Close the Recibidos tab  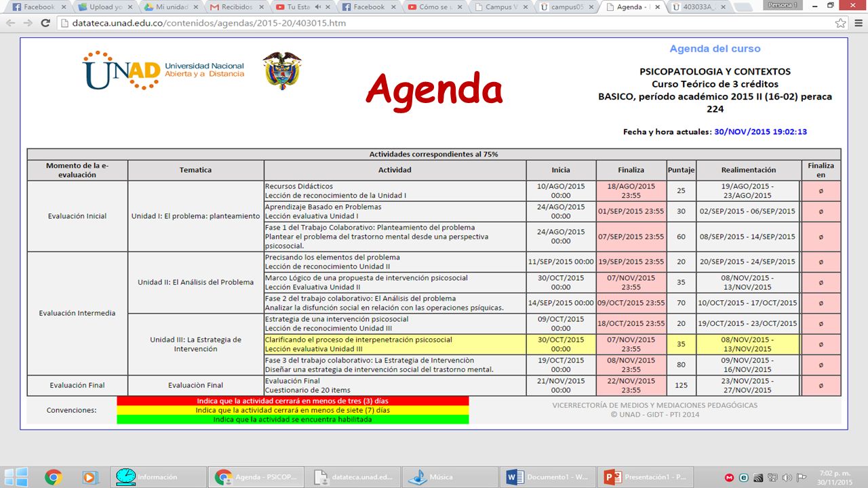click(x=262, y=7)
